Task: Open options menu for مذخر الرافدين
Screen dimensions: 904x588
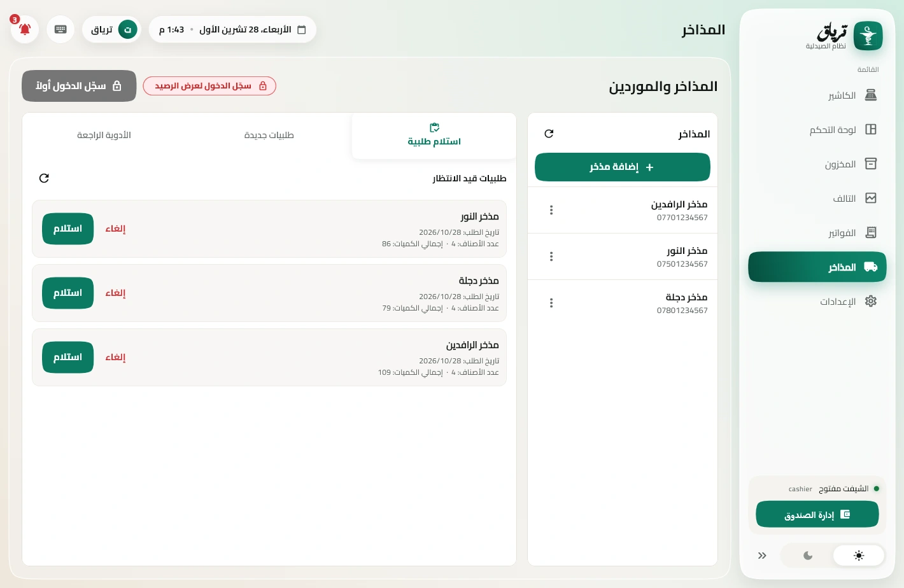Action: (x=551, y=210)
